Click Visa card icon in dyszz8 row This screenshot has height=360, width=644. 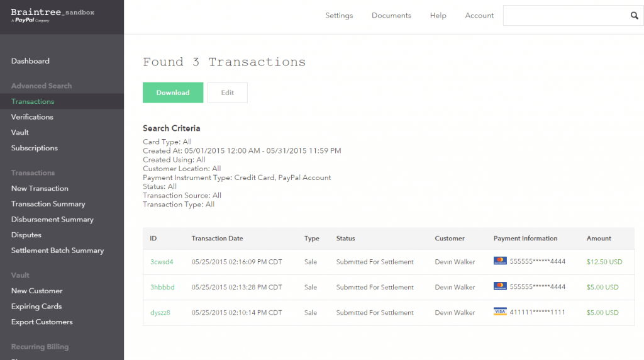pyautogui.click(x=500, y=312)
